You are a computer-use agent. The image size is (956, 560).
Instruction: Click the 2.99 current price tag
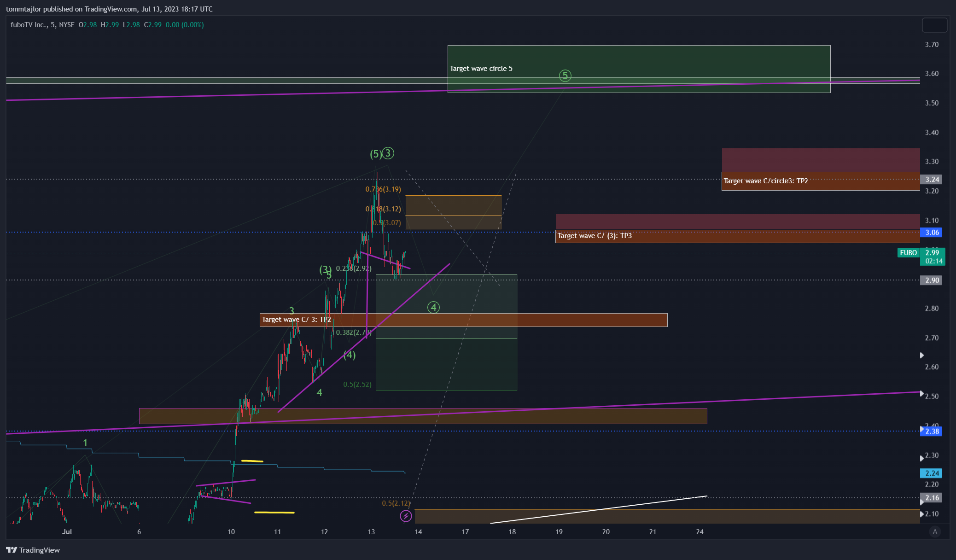click(x=933, y=253)
